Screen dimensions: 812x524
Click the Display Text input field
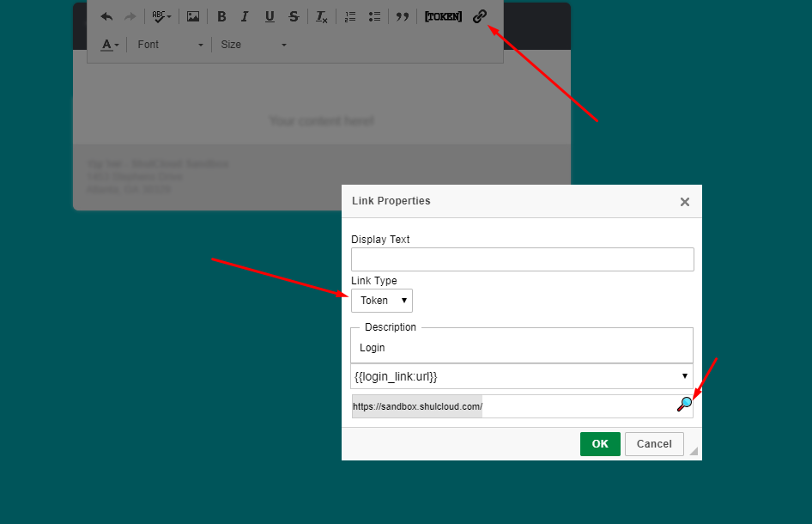tap(522, 259)
